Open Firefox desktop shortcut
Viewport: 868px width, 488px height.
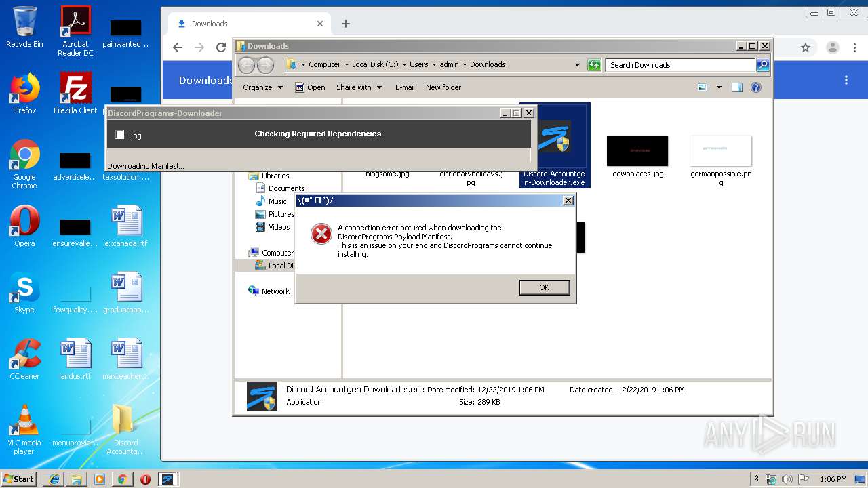pos(24,94)
